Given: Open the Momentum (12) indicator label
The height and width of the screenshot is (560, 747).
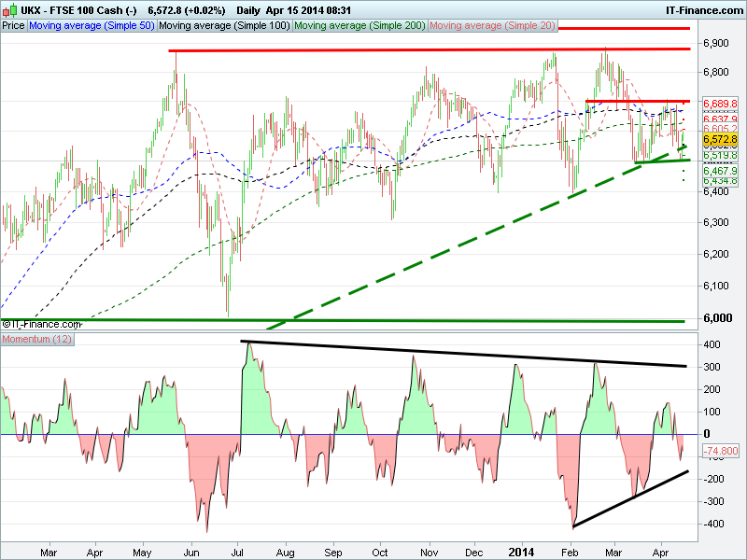Looking at the screenshot, I should [x=29, y=338].
